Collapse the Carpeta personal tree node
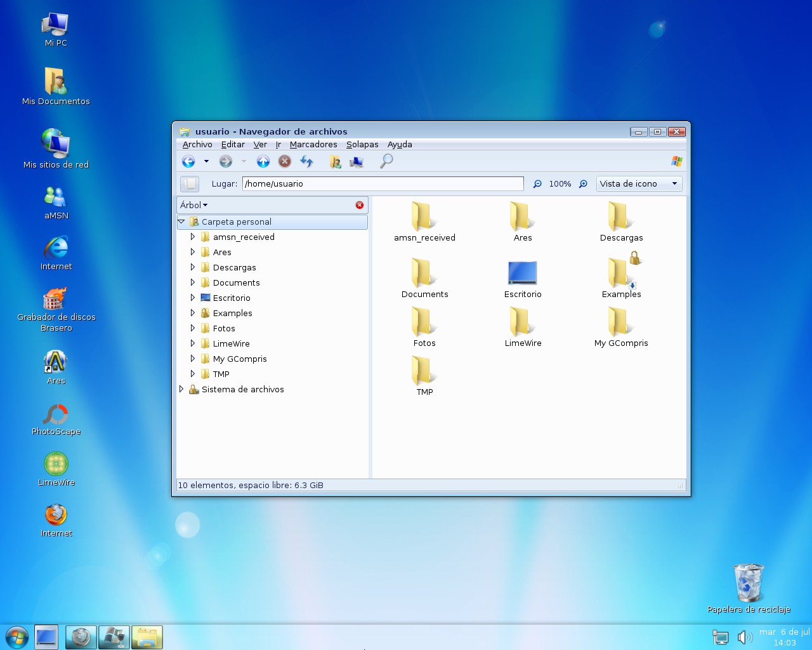The image size is (812, 650). click(181, 222)
